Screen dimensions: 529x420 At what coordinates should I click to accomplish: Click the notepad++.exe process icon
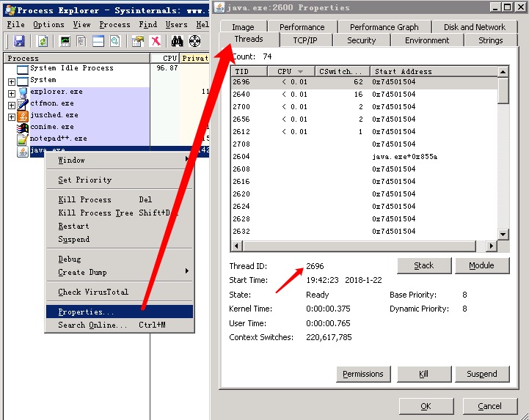(23, 139)
